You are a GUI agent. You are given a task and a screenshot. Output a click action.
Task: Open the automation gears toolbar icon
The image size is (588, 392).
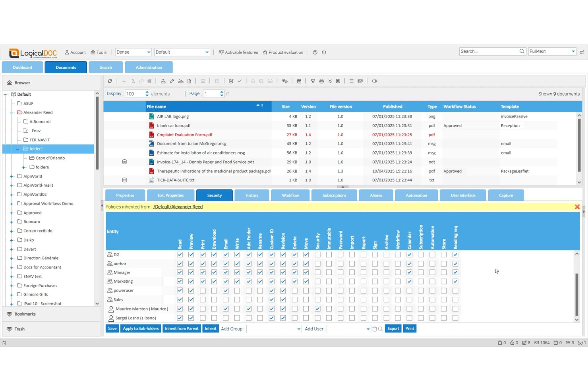285,81
